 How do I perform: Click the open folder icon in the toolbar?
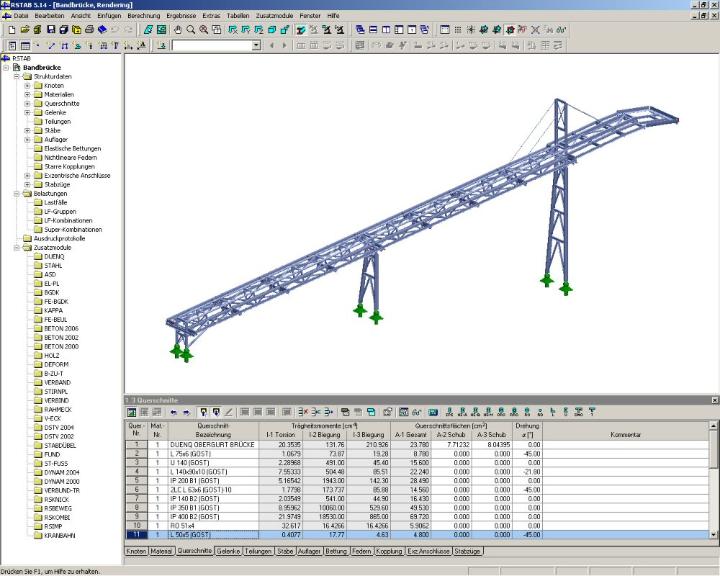coord(25,30)
